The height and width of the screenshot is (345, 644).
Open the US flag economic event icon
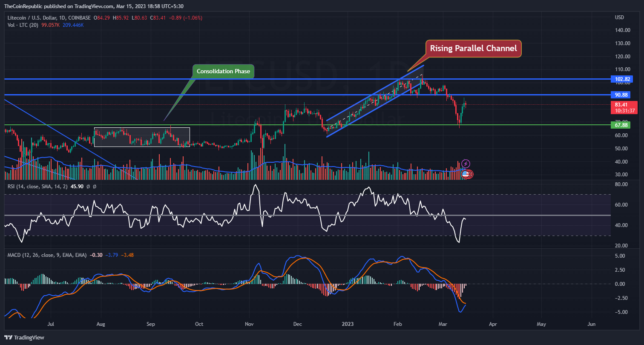pos(466,174)
